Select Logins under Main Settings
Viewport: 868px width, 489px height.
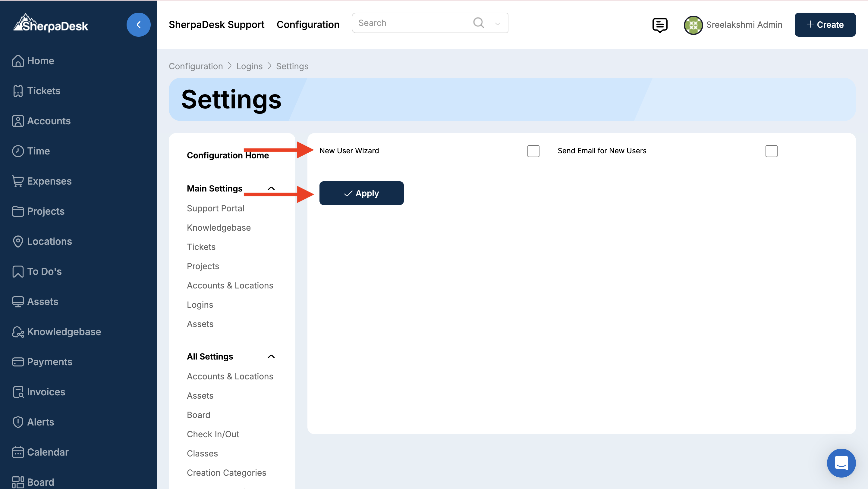click(x=200, y=305)
